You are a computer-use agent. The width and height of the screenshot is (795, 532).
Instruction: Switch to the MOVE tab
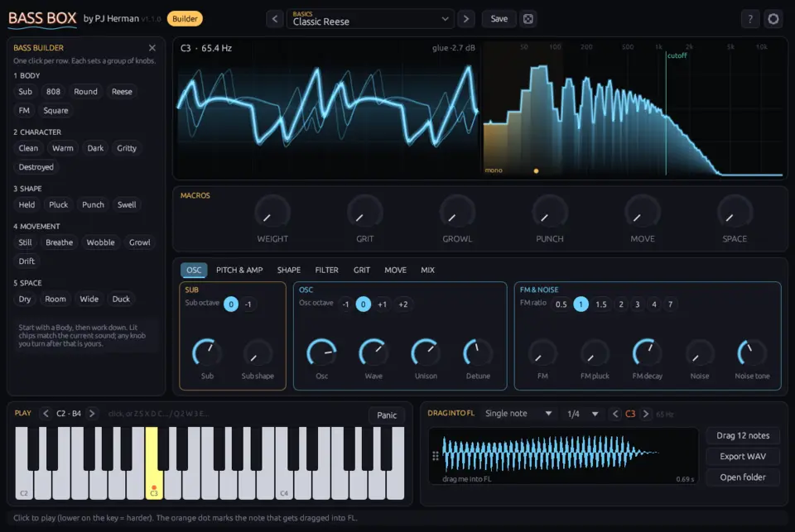(x=396, y=270)
